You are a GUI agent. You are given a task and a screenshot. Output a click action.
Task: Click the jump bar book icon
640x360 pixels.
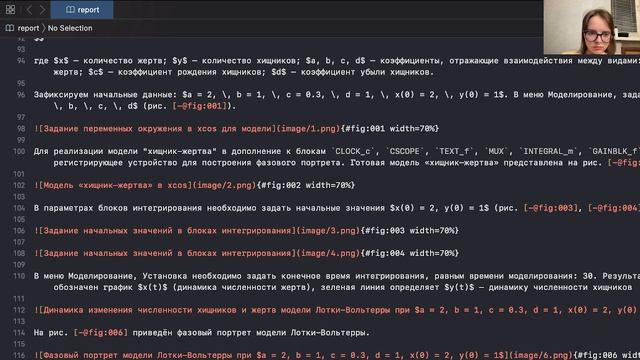click(x=10, y=28)
